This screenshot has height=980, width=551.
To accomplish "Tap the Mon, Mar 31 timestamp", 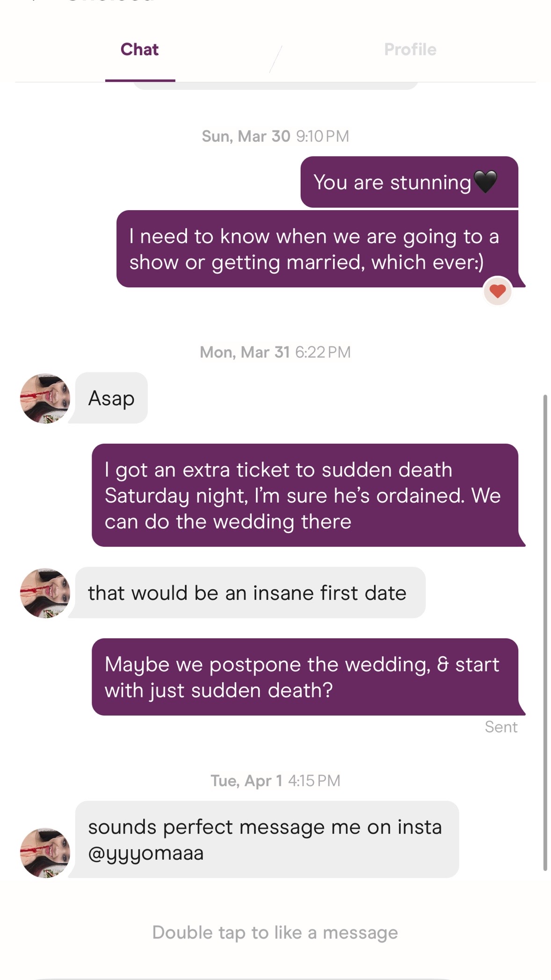I will tap(275, 352).
